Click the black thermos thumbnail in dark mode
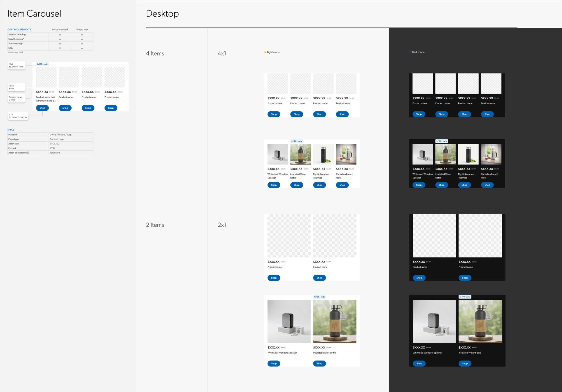The height and width of the screenshot is (392, 562). click(468, 154)
